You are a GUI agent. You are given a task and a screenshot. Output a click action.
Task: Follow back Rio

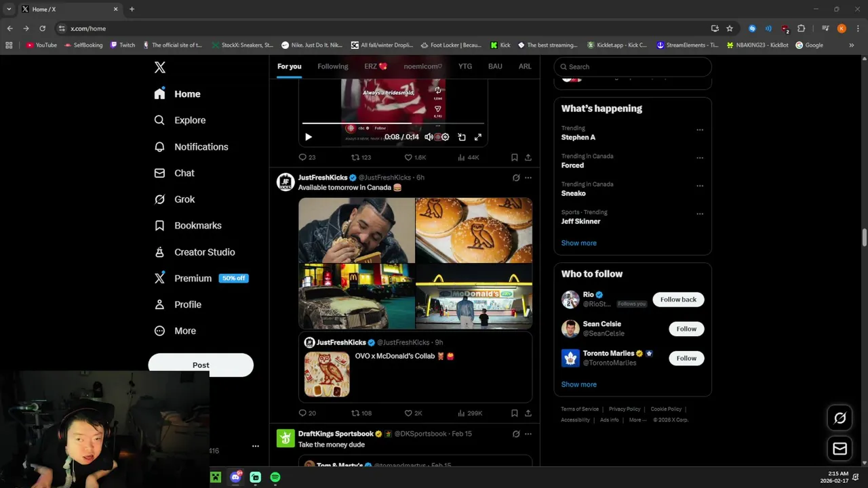tap(678, 300)
